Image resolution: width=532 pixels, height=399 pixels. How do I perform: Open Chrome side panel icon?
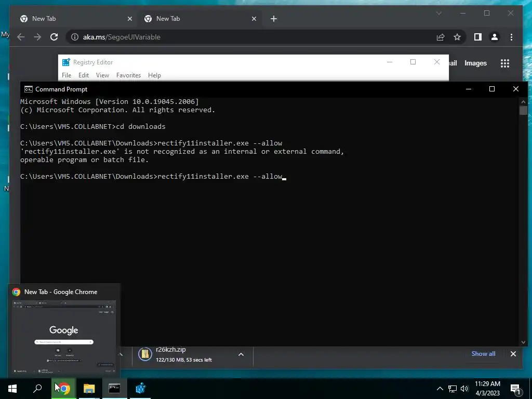point(478,37)
